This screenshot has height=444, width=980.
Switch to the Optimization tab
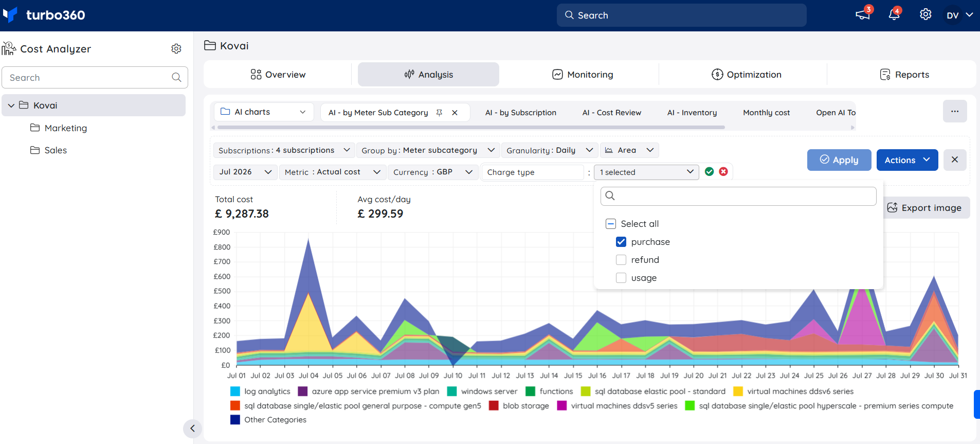point(747,75)
